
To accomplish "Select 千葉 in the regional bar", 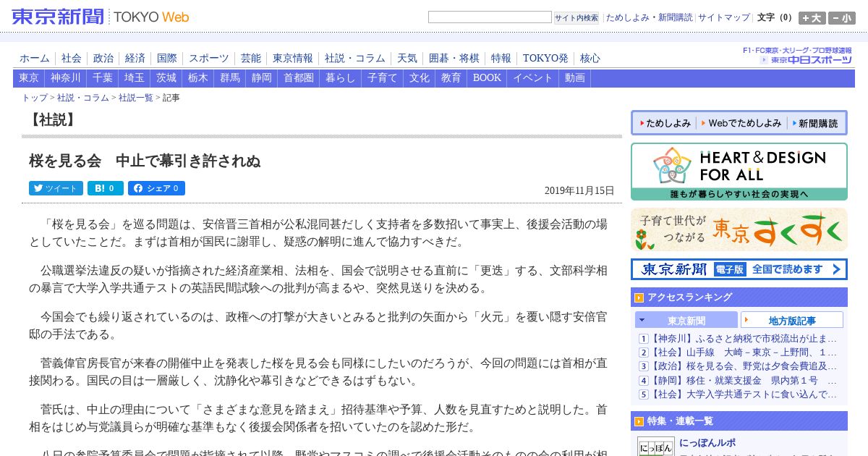I will click(103, 78).
